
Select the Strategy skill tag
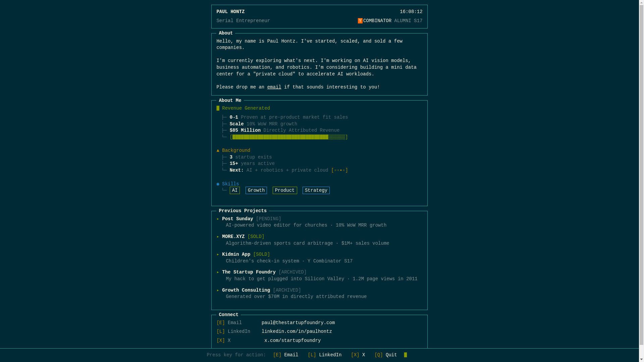[316, 190]
